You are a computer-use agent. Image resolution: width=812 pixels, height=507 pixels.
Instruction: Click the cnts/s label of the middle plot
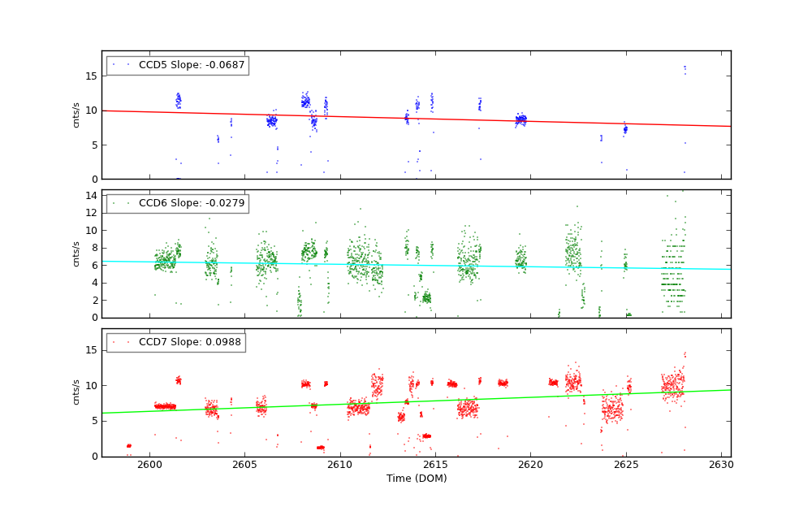click(x=76, y=253)
